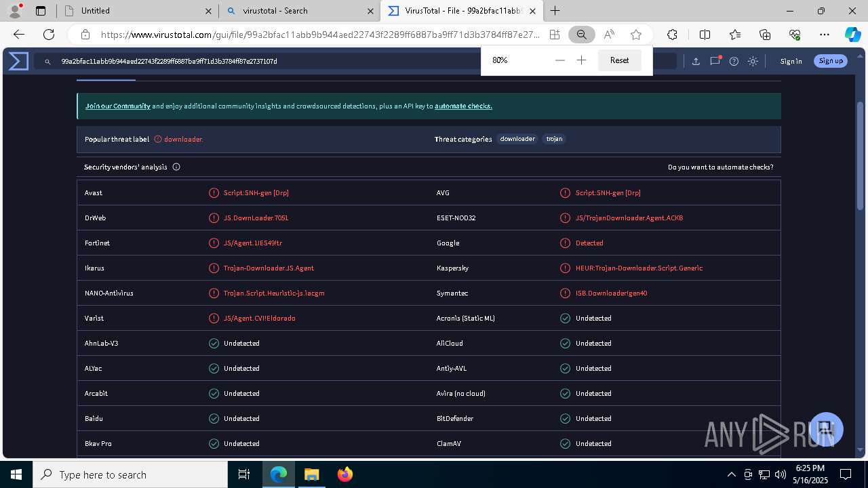Open the collections icon
Image resolution: width=868 pixels, height=488 pixels.
pyautogui.click(x=765, y=35)
